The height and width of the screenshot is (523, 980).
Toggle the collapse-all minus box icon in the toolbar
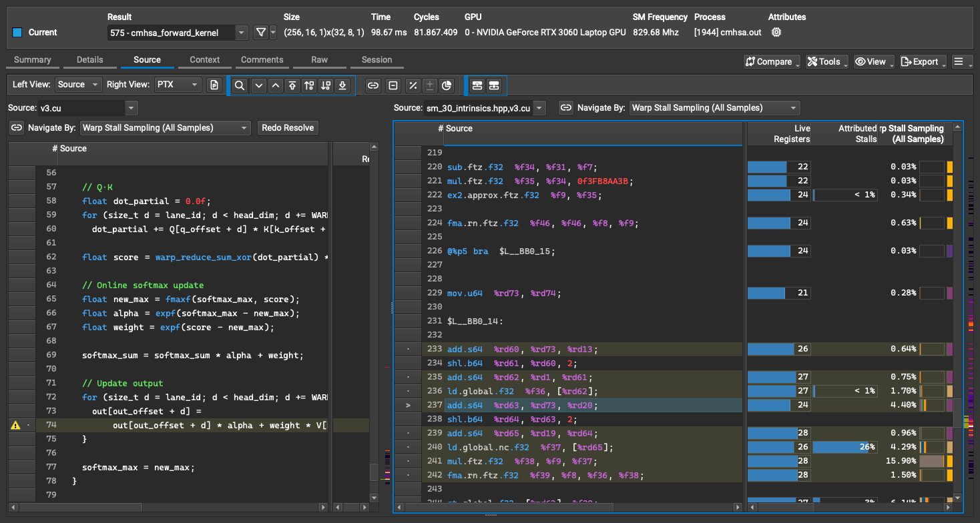(x=393, y=85)
